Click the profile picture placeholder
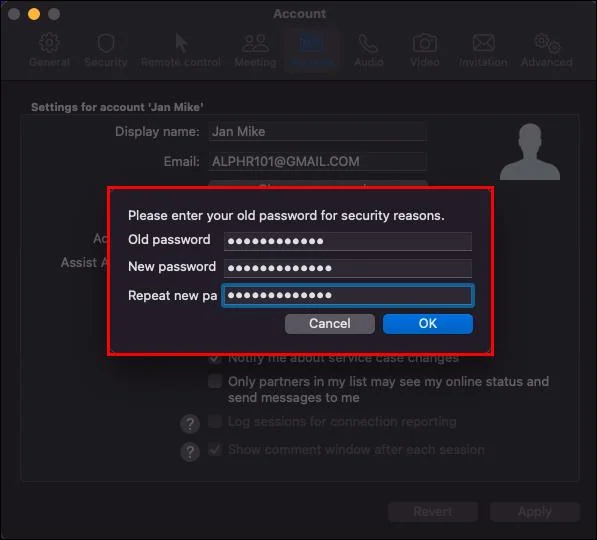Image resolution: width=597 pixels, height=540 pixels. tap(530, 151)
